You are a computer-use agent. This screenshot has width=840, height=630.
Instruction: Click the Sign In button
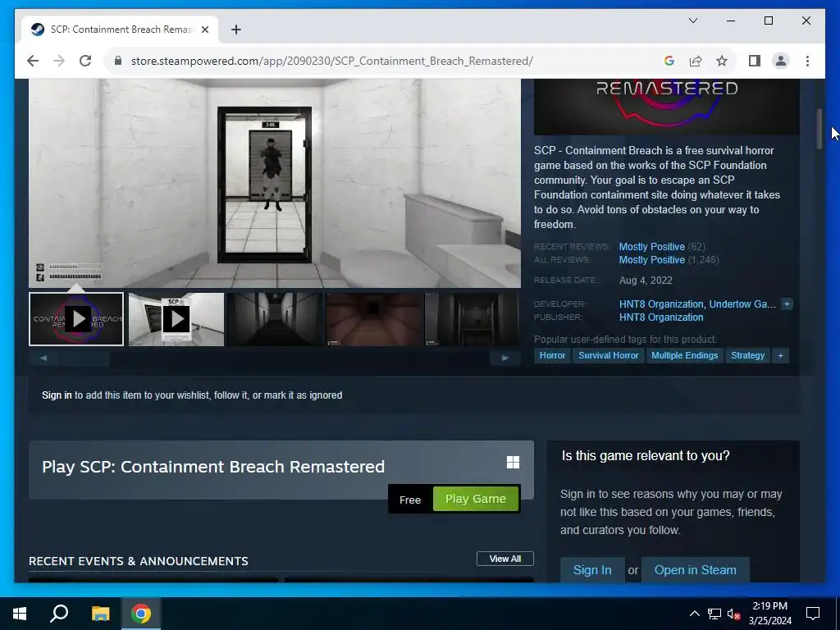point(592,570)
